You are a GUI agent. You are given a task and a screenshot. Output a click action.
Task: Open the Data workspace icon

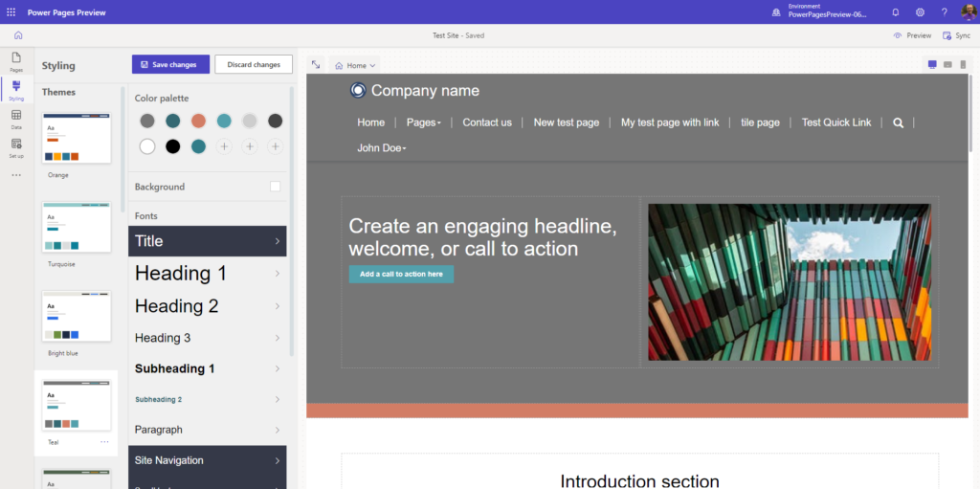coord(16,119)
